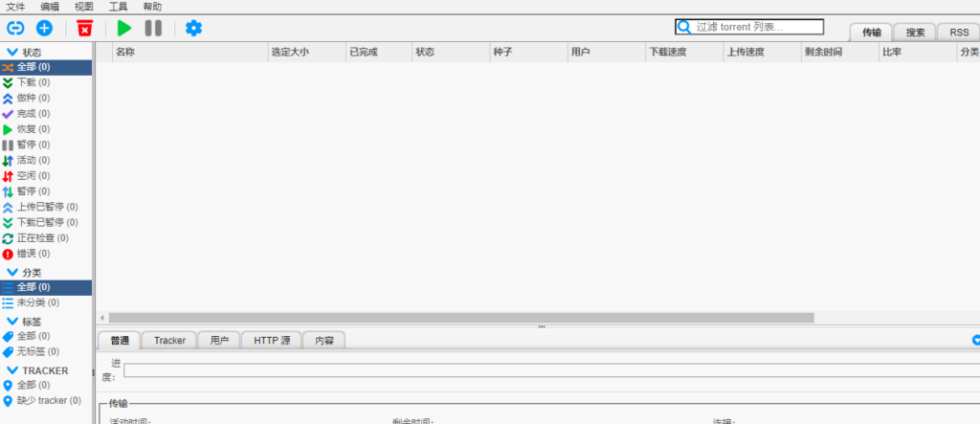980x424 pixels.
Task: Select the 做种 (0) seeding filter
Action: (x=33, y=98)
